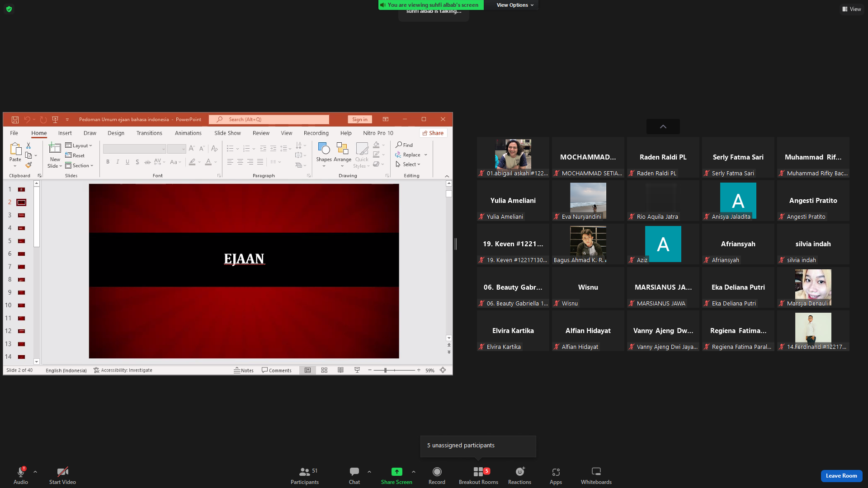Screen dimensions: 868x488
Task: Click the Record button in Zoom
Action: 437,476
